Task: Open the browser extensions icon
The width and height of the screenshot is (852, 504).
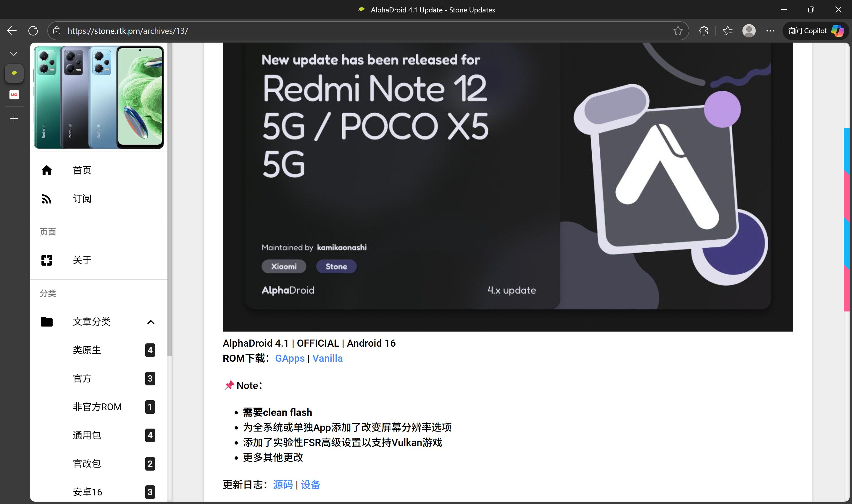Action: 703,31
